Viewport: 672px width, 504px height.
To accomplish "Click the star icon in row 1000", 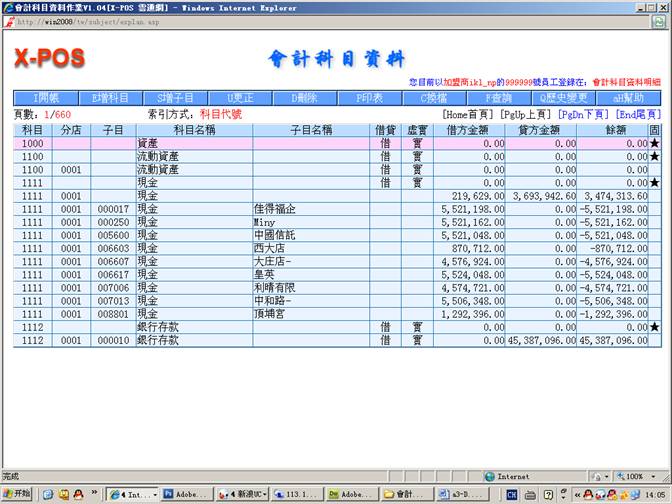I will pyautogui.click(x=654, y=144).
